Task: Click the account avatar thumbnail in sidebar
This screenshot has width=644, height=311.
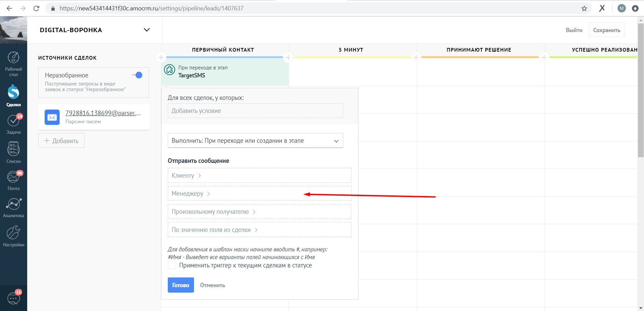Action: [x=13, y=30]
